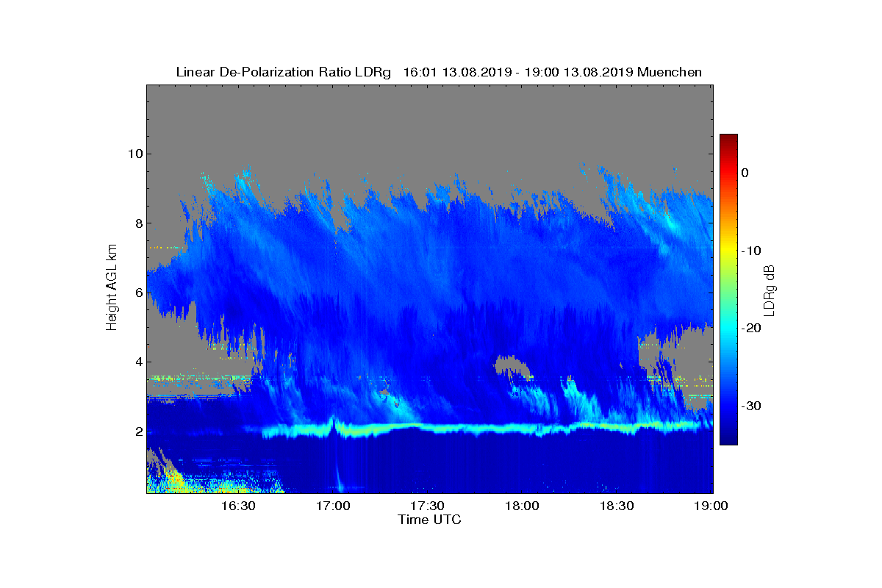This screenshot has width=882, height=588.
Task: Click the colorbar value label -10
Action: [x=750, y=251]
